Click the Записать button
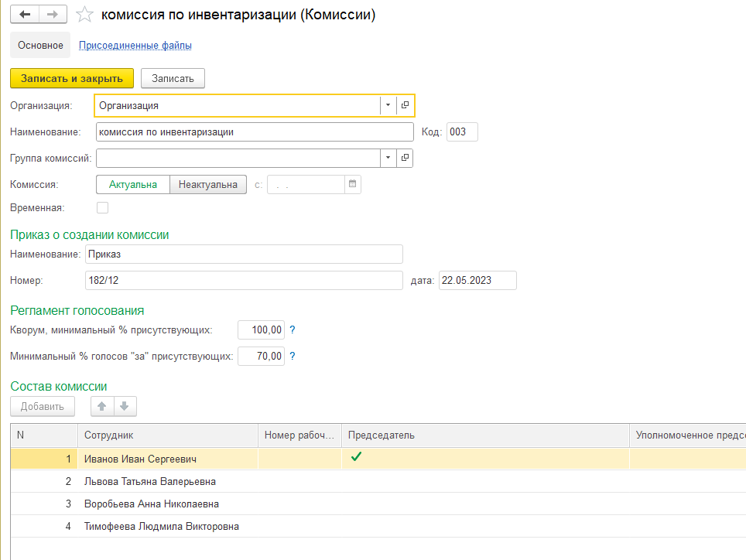This screenshot has width=746, height=560. (173, 78)
